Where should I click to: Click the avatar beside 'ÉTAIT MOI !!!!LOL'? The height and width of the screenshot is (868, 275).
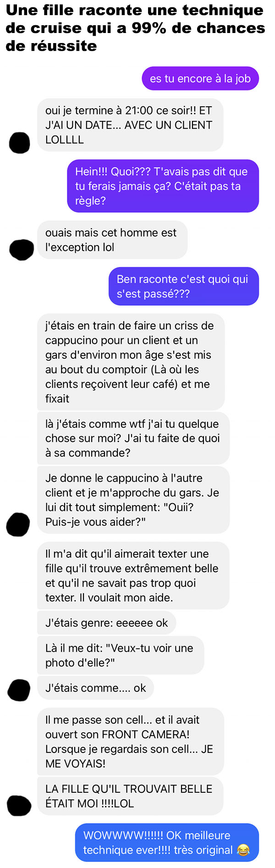click(x=19, y=806)
